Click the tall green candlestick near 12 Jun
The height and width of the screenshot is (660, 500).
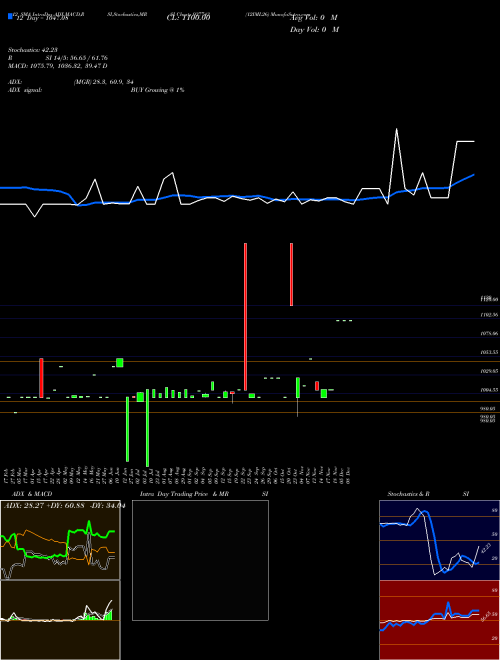tap(128, 429)
